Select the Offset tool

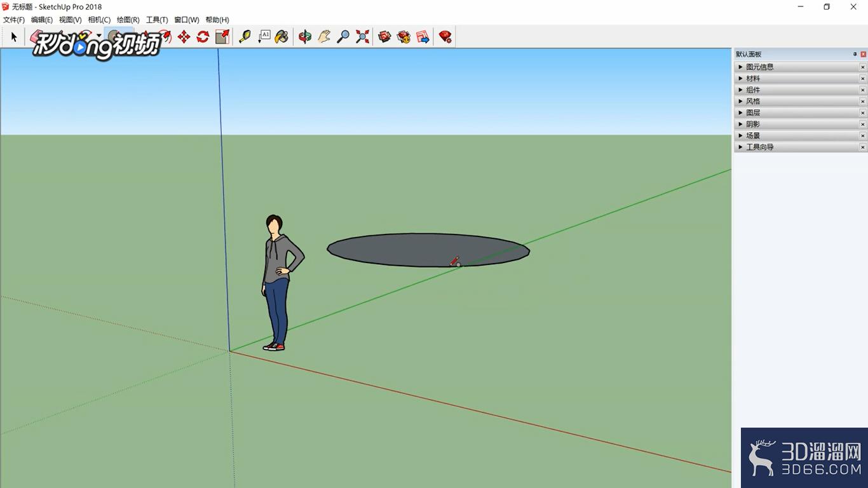click(165, 36)
